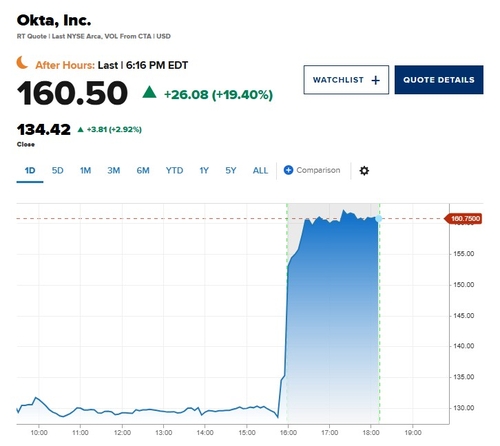Click the 160.7500 red price tag
This screenshot has width=500, height=446.
pyautogui.click(x=463, y=219)
